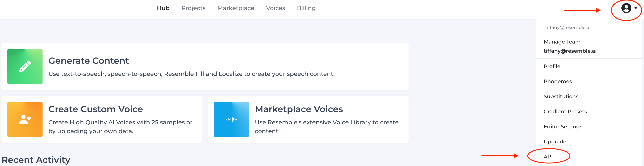
Task: Select the Substitutions menu entry
Action: click(561, 96)
